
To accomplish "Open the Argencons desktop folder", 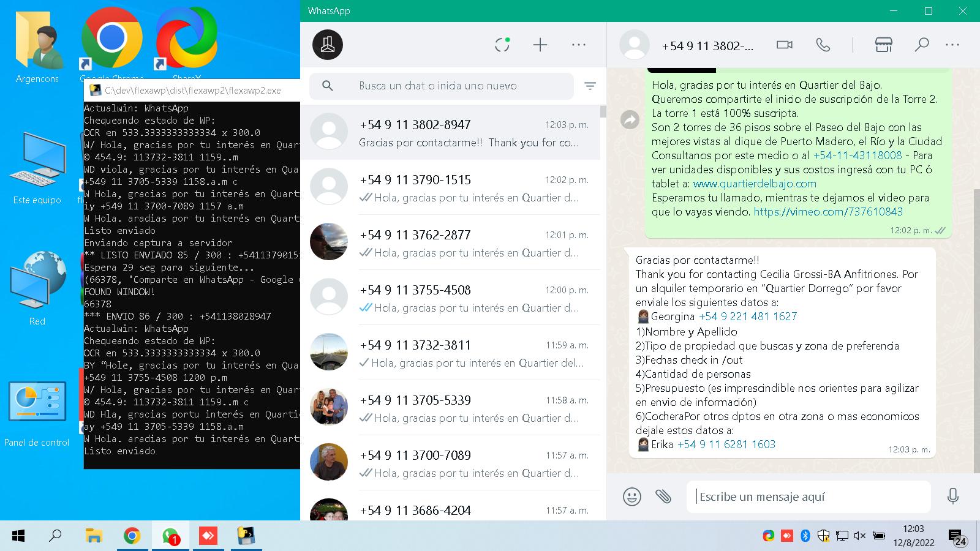I will coord(37,46).
